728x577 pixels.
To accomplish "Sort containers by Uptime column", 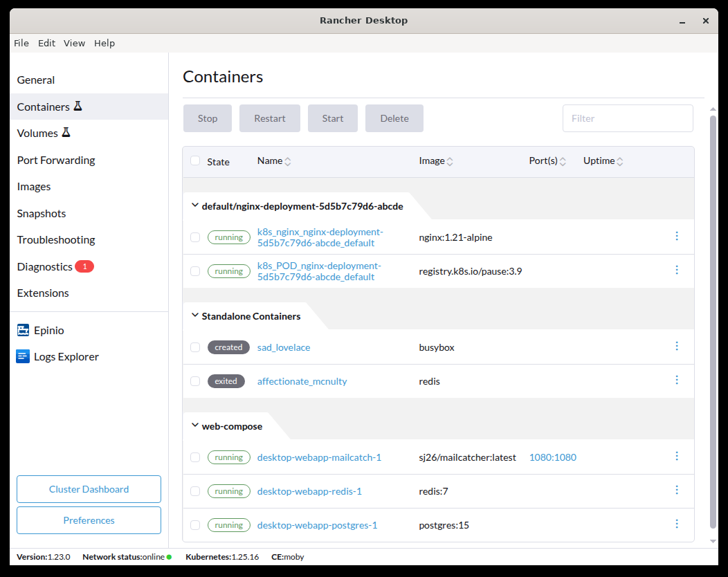I will (603, 161).
